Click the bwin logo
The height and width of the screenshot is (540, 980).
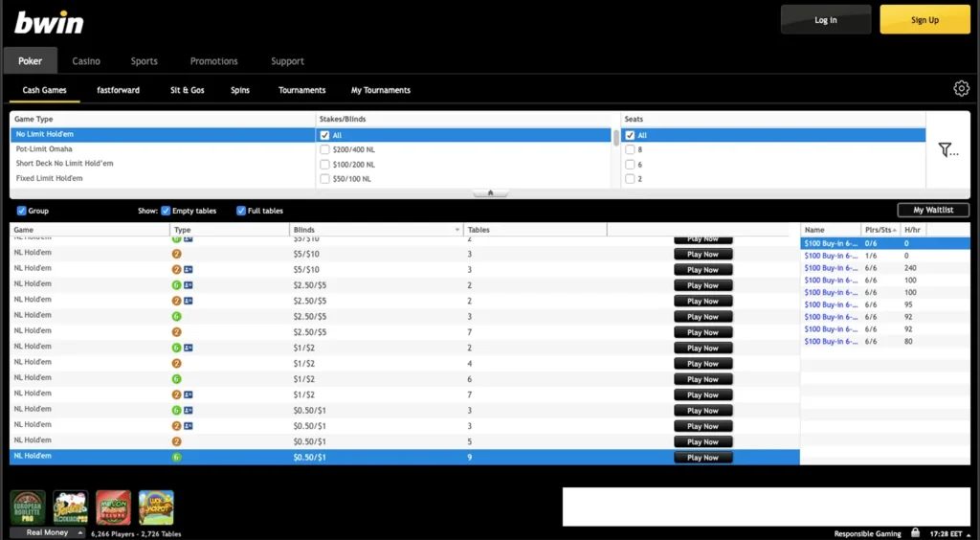coord(49,23)
